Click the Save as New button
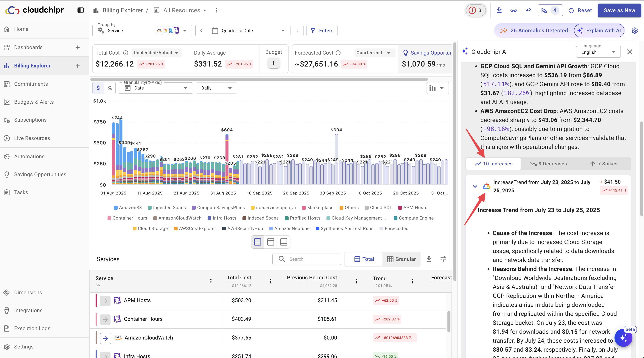The image size is (644, 358). coord(619,10)
